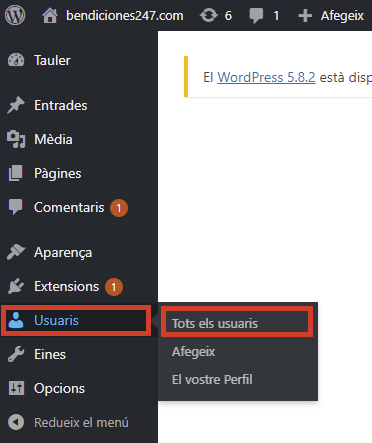Viewport: 372px width, 443px height.
Task: Open the comments bubble in admin bar
Action: [256, 16]
